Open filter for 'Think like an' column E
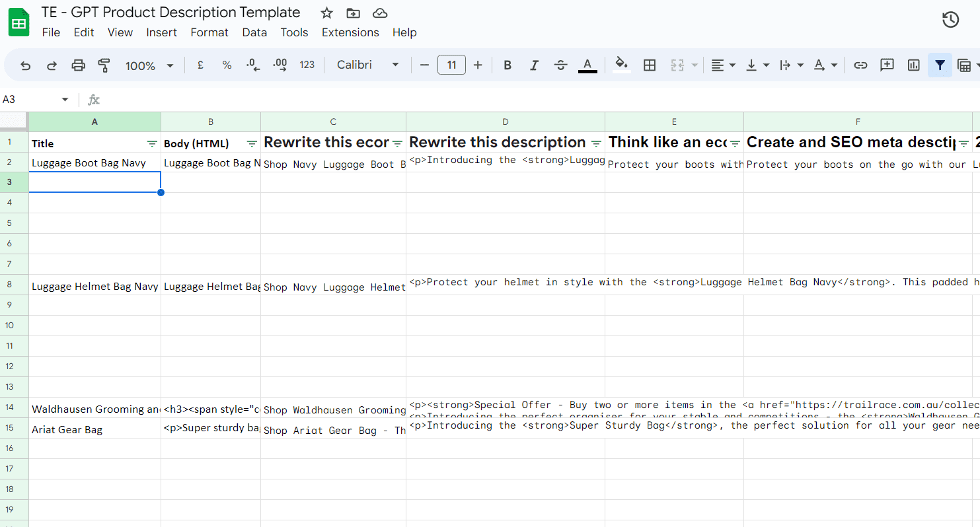Viewport: 980px width, 527px height. [x=735, y=143]
